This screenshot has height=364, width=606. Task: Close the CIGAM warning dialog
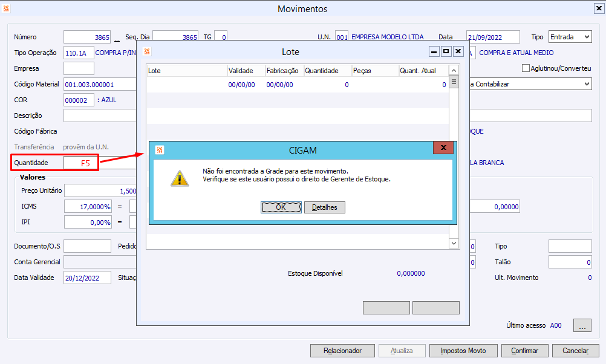click(443, 148)
